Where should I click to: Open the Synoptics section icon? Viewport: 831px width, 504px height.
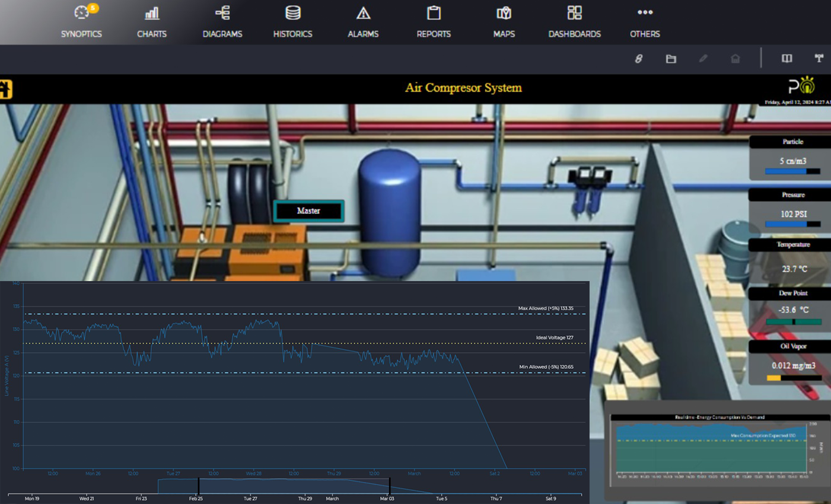(x=81, y=12)
